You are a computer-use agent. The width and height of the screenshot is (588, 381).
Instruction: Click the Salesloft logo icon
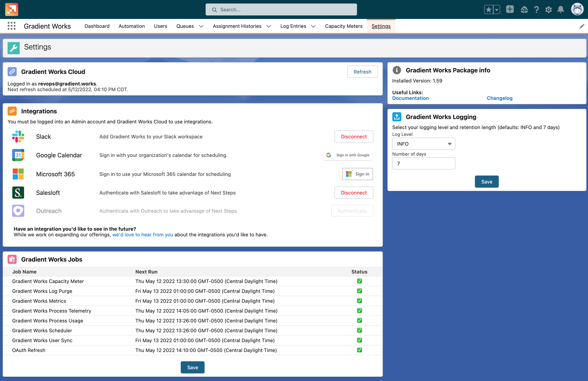tap(18, 193)
